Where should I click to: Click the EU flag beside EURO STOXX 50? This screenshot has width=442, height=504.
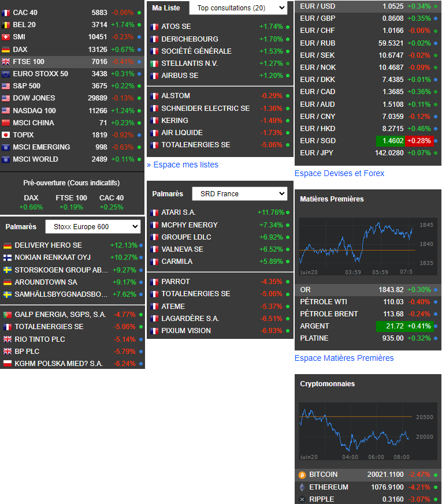click(6, 74)
